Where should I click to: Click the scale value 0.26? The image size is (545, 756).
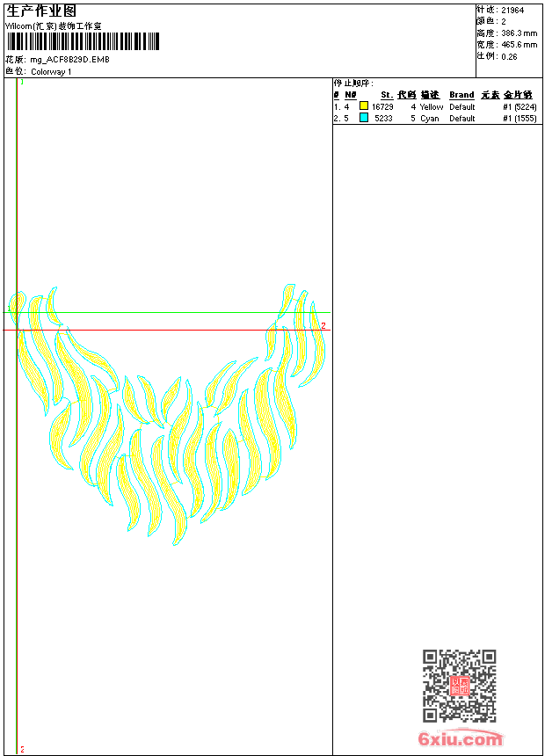pos(509,57)
